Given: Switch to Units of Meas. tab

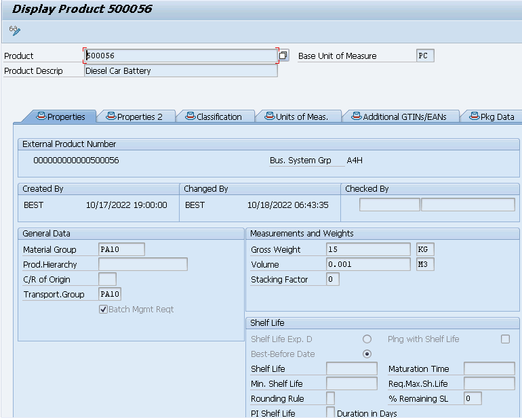Looking at the screenshot, I should pos(298,117).
